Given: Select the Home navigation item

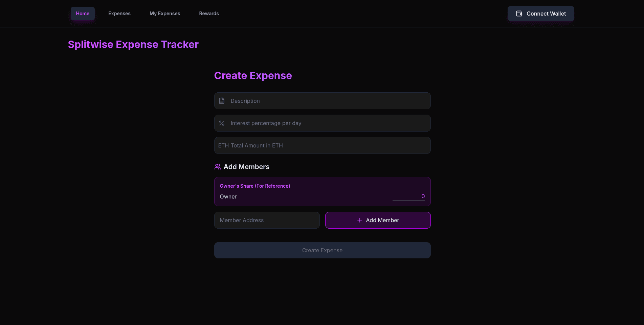Looking at the screenshot, I should point(83,14).
